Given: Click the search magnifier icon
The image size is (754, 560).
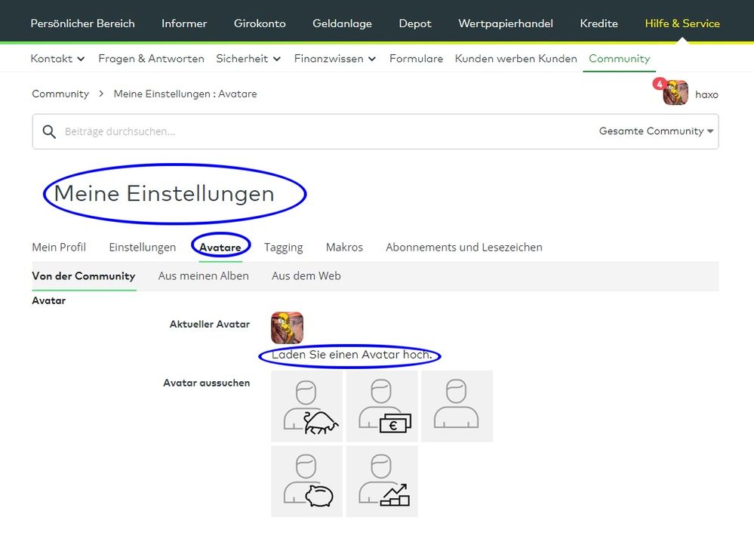Looking at the screenshot, I should click(50, 132).
